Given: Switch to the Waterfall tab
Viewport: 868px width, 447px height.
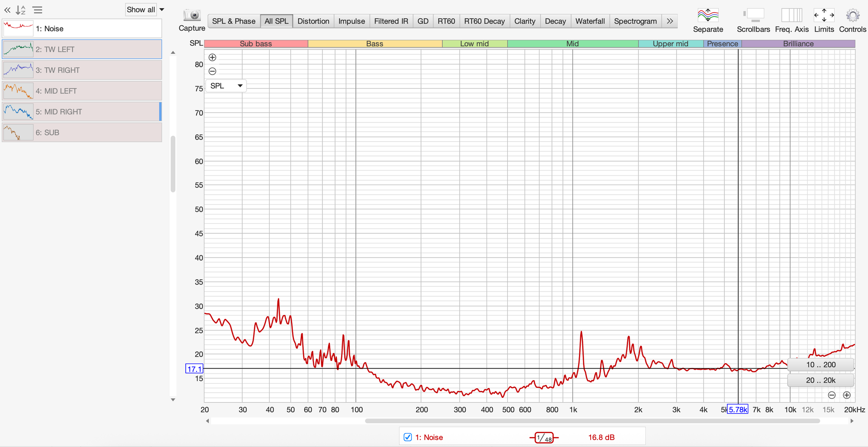Looking at the screenshot, I should coord(590,21).
